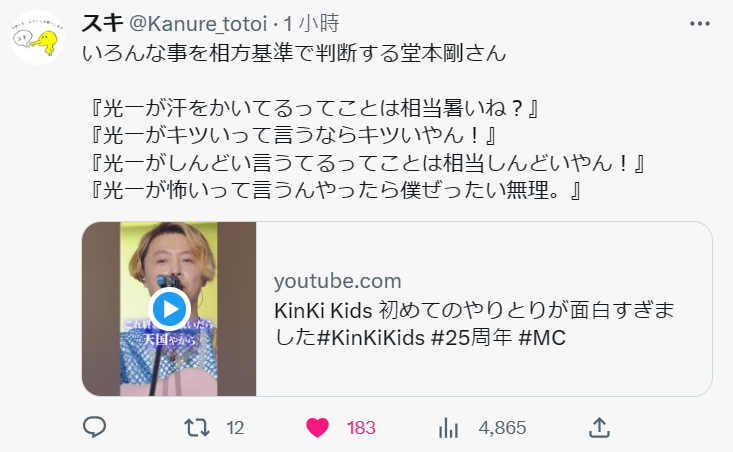Open the youtube.com domain link
Image resolution: width=733 pixels, height=452 pixels.
338,281
